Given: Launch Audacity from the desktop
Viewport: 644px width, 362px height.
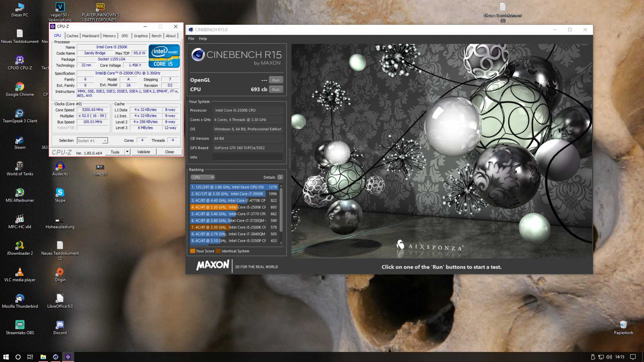Looking at the screenshot, I should coord(60,169).
